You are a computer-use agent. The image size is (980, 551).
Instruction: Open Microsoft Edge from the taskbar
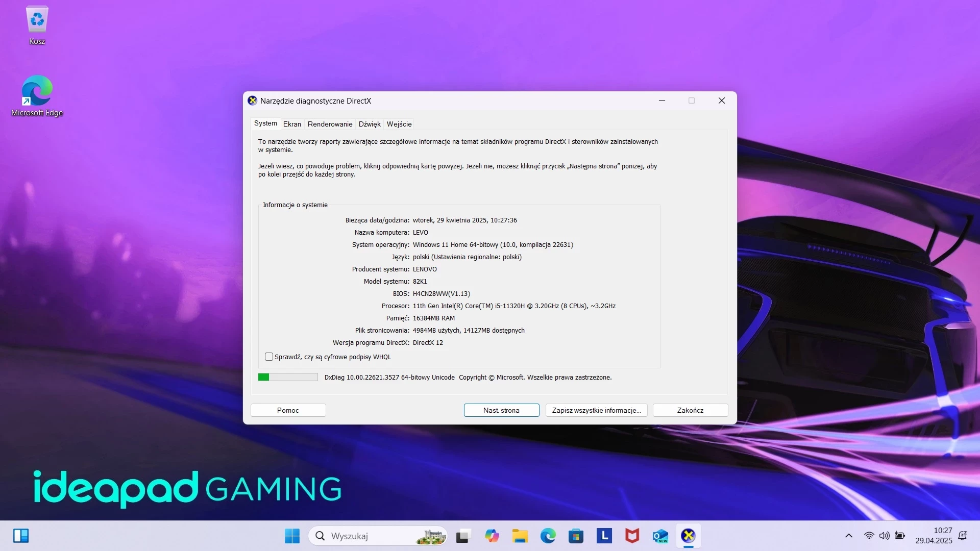pyautogui.click(x=548, y=536)
